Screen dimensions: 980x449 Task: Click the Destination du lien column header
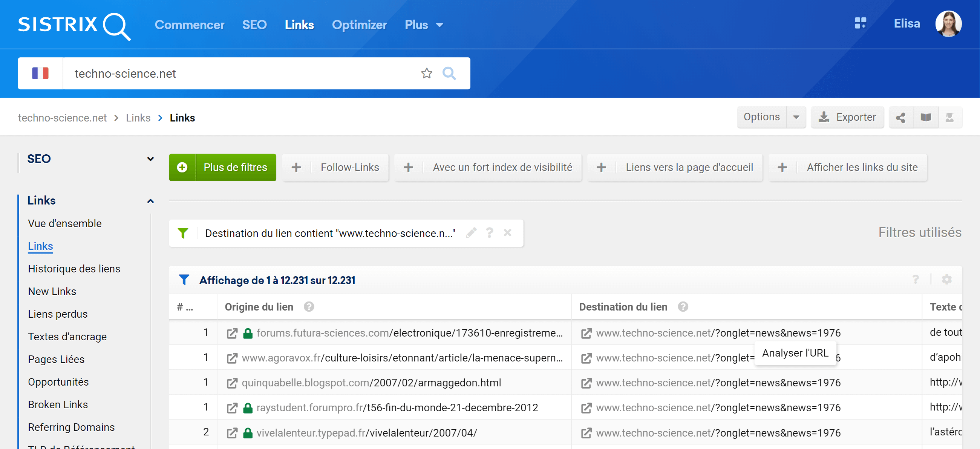point(623,307)
